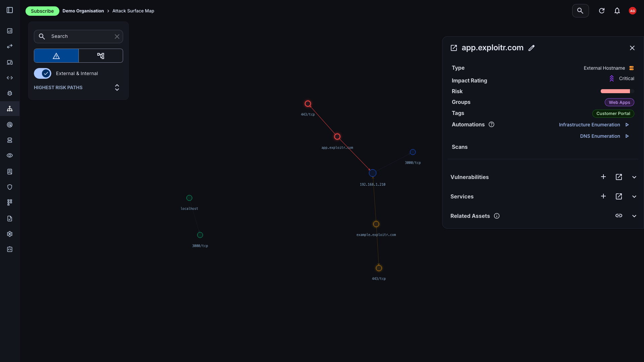This screenshot has width=644, height=362.
Task: Click the External Hostname type icon
Action: tap(632, 68)
